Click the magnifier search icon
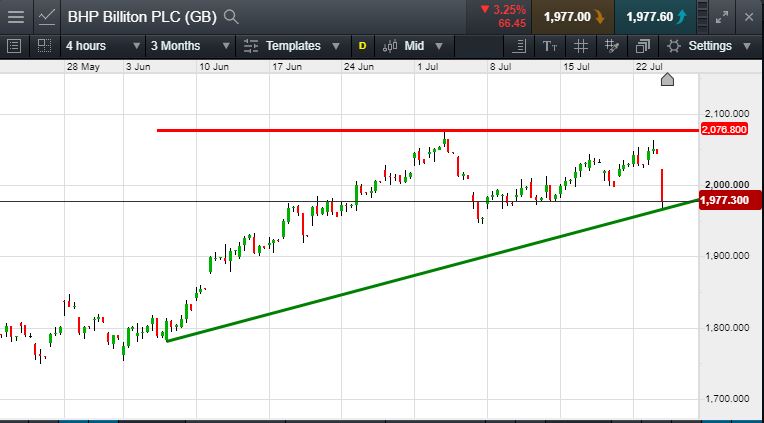This screenshot has width=764, height=423. pos(231,17)
